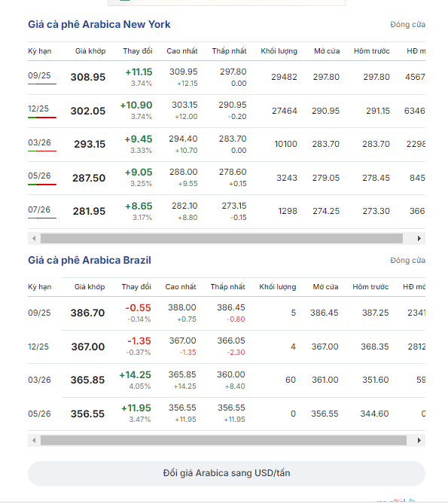Click the 291.15 previous-day value
The width and height of the screenshot is (448, 504).
point(378,111)
